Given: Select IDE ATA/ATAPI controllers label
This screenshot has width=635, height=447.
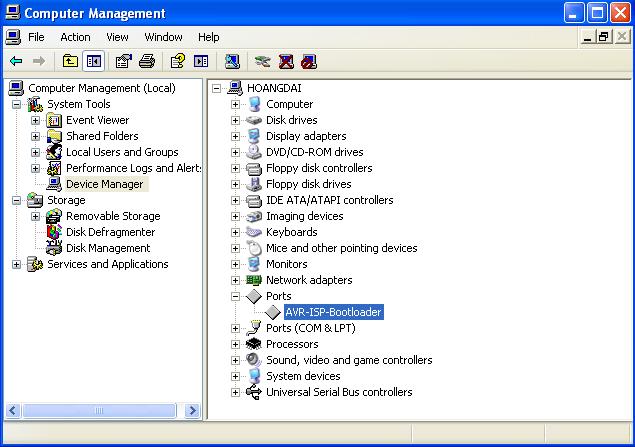Looking at the screenshot, I should tap(330, 200).
